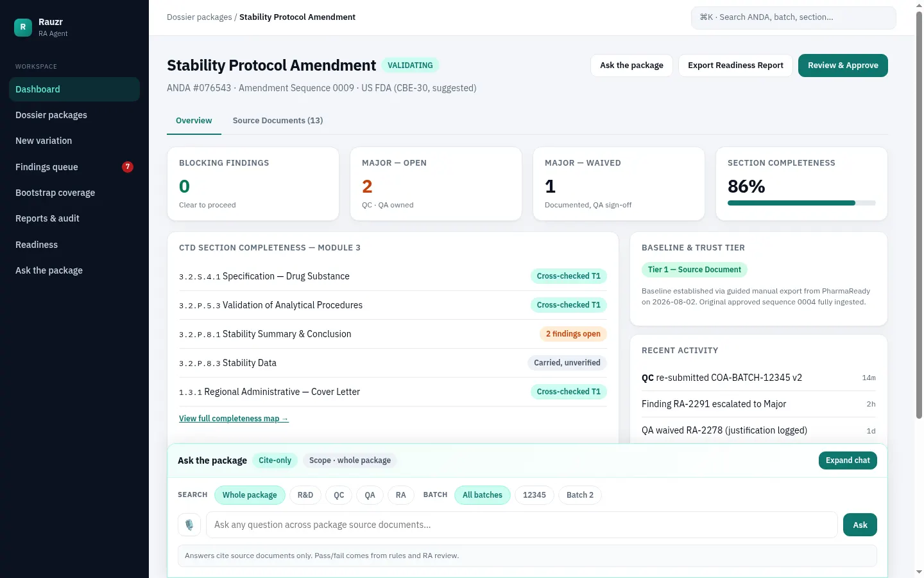The image size is (924, 578).
Task: Click the Expand chat button
Action: point(848,460)
